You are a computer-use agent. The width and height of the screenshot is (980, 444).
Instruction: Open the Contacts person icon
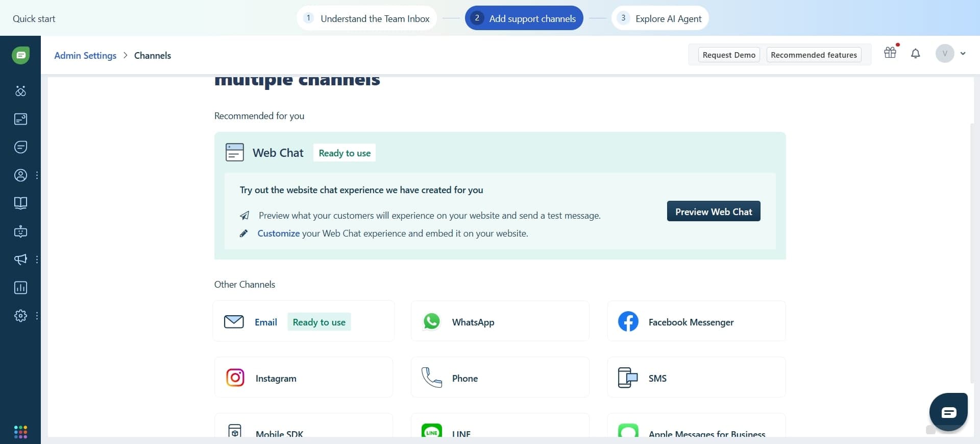[20, 175]
